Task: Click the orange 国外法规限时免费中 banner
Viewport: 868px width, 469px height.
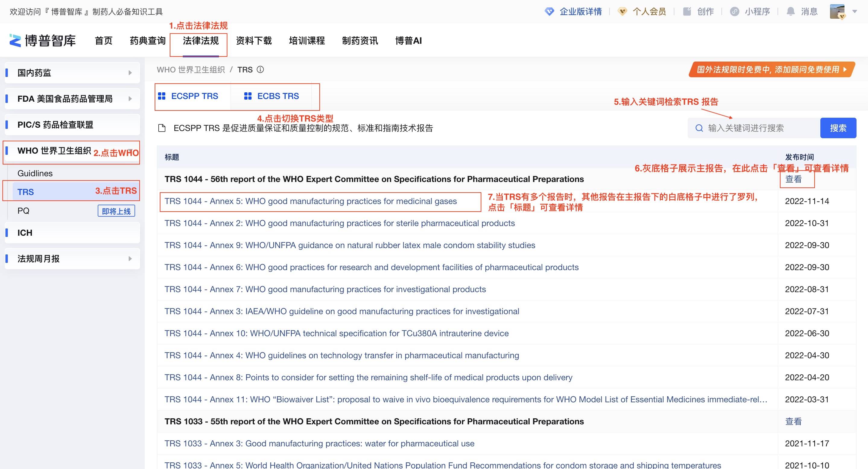Action: 771,69
